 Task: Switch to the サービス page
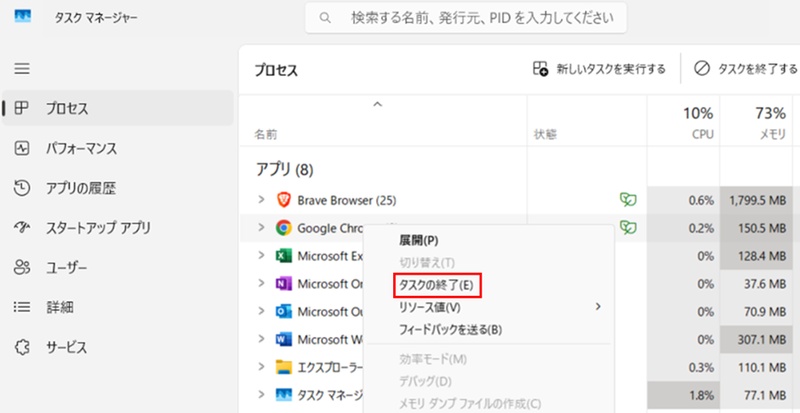click(x=117, y=347)
